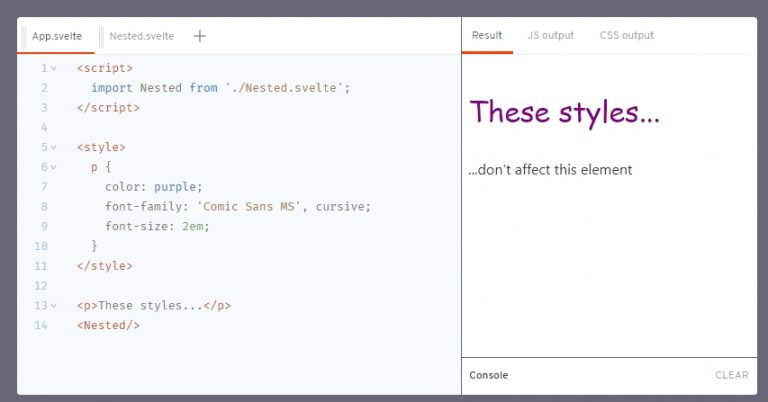Viewport: 768px width, 402px height.
Task: Click the 'font-size: 2em' line
Action: (157, 226)
